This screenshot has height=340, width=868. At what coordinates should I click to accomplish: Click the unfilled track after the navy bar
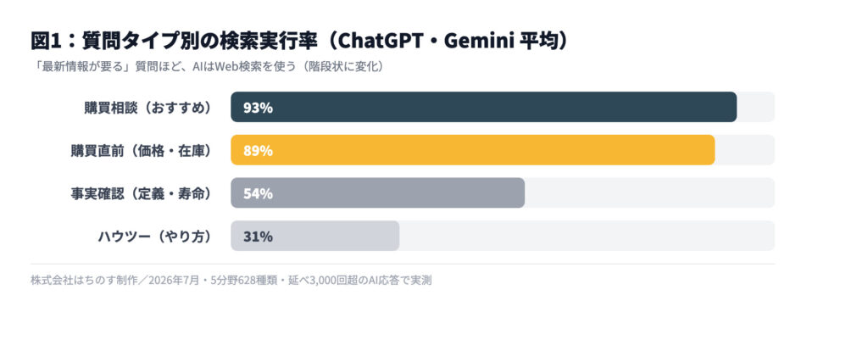[x=756, y=107]
